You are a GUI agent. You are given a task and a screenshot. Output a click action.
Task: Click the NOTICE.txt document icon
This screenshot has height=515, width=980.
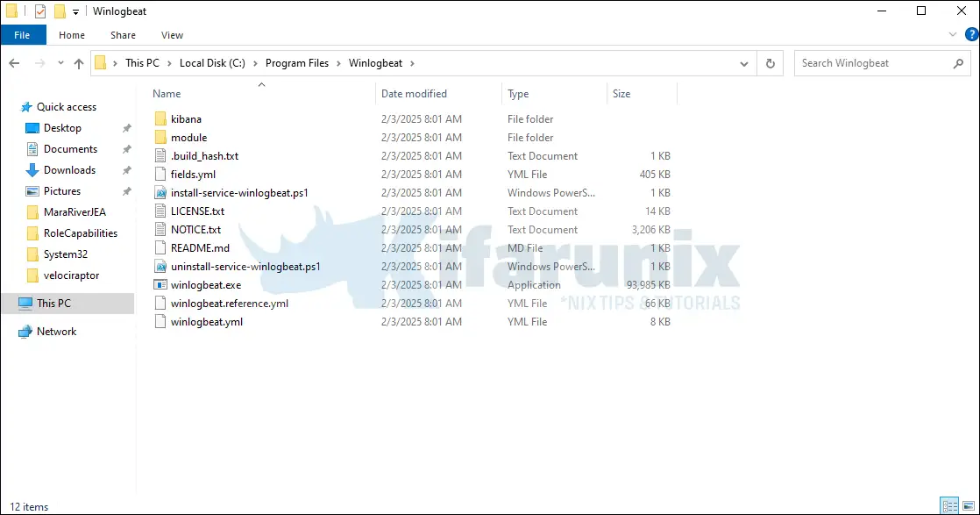click(x=160, y=230)
